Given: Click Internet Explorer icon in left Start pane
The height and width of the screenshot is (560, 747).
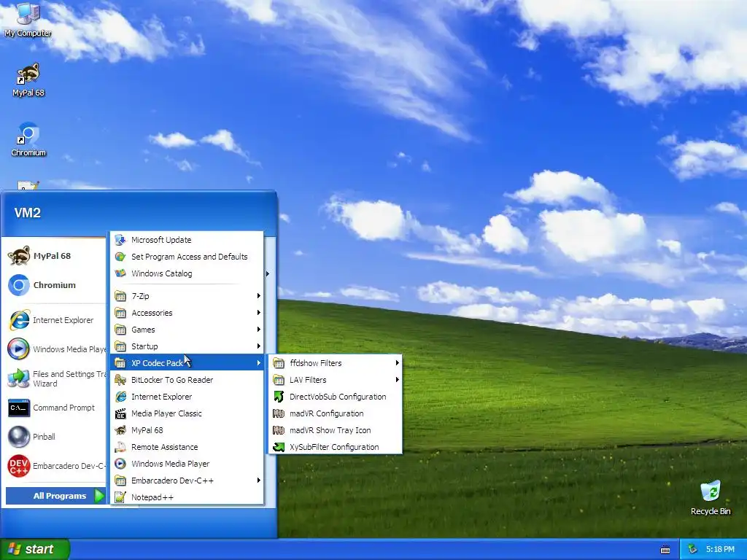Looking at the screenshot, I should [19, 320].
